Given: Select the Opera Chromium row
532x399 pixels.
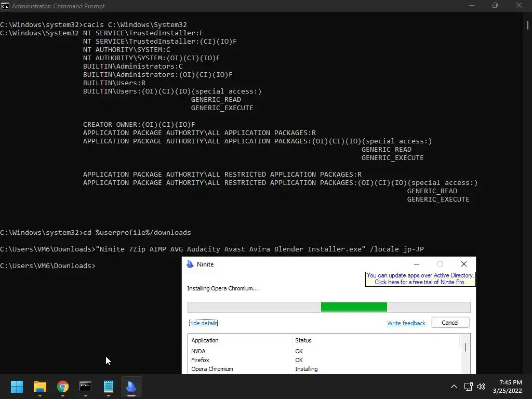Looking at the screenshot, I should point(324,369).
